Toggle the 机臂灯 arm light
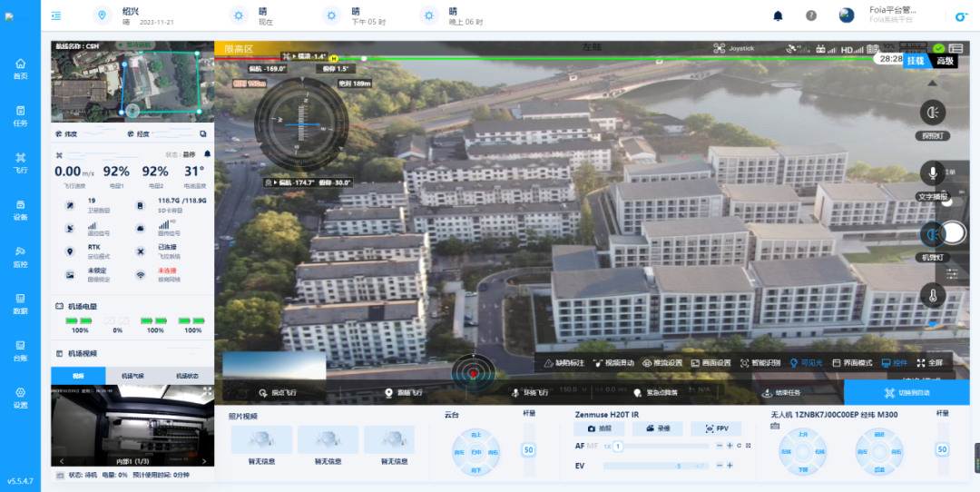Viewport: 980px width, 492px height. coord(932,234)
